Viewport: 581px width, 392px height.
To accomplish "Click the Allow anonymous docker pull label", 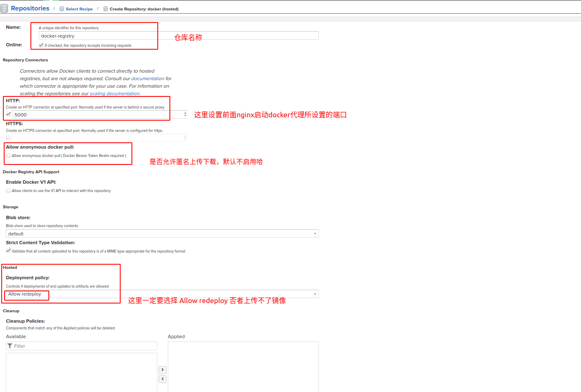I will (40, 147).
